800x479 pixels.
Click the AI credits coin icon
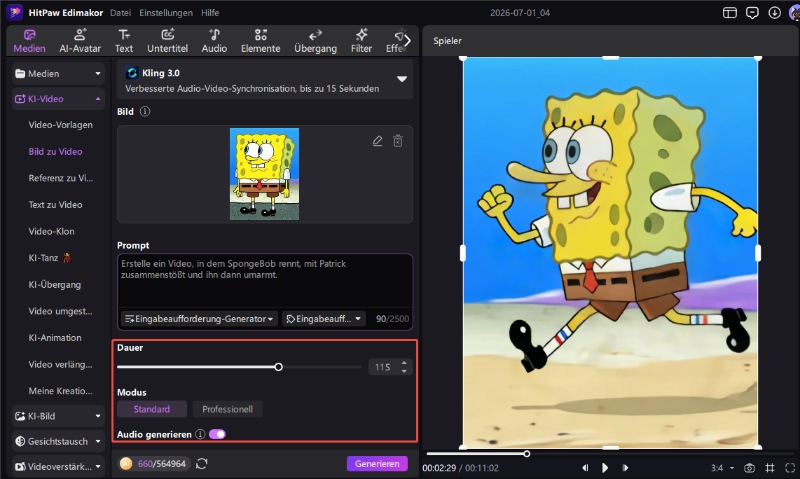[x=126, y=464]
